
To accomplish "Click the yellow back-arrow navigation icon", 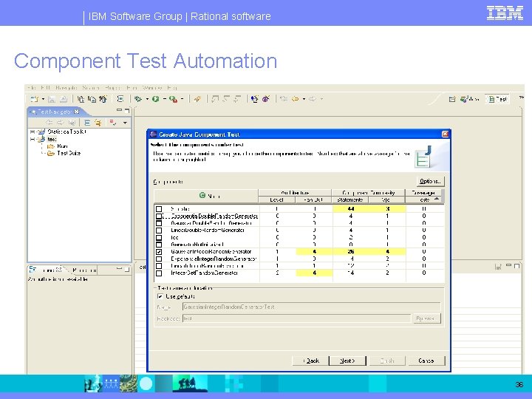I will click(x=295, y=99).
